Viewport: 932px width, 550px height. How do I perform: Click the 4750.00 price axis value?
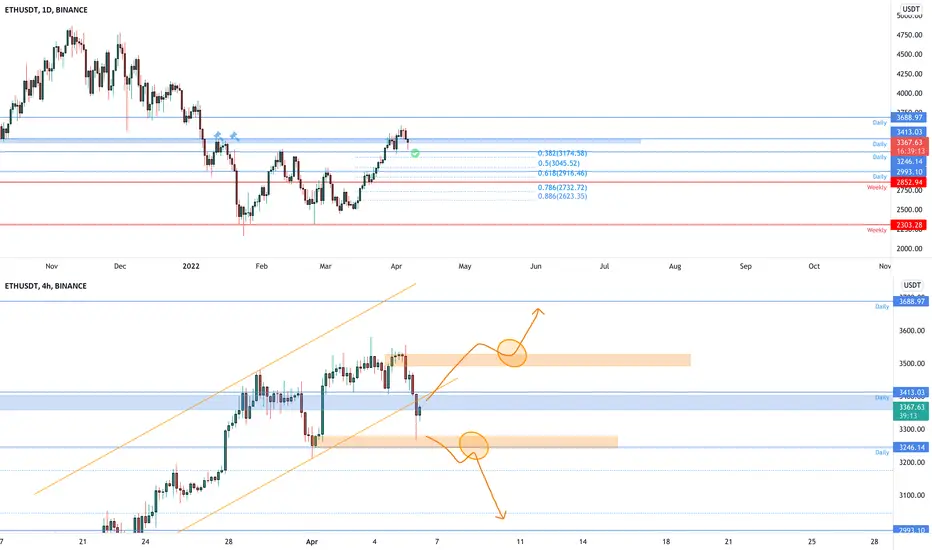[909, 35]
